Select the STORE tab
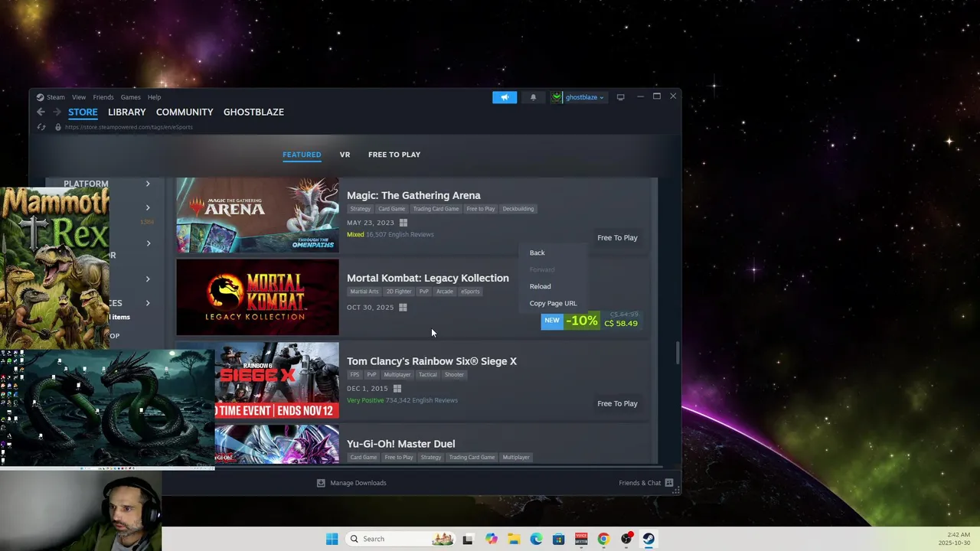The image size is (980, 551). [x=83, y=112]
